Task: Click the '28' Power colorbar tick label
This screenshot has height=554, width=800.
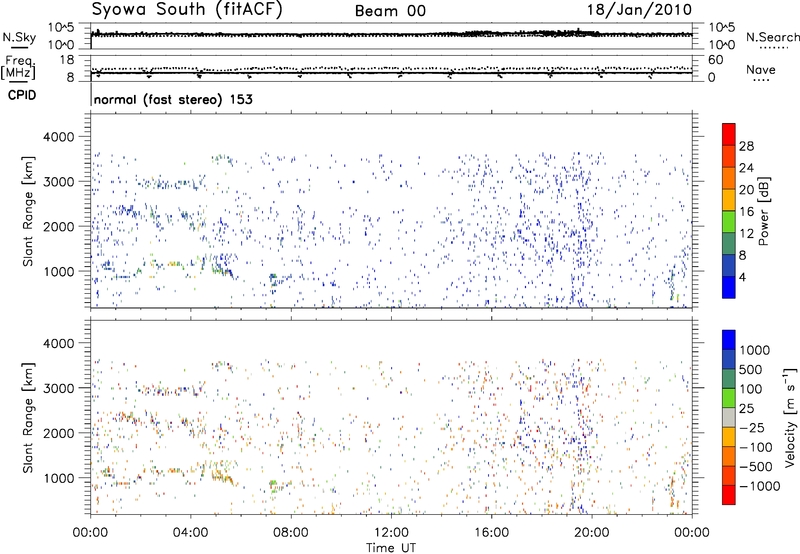Action: [x=746, y=146]
